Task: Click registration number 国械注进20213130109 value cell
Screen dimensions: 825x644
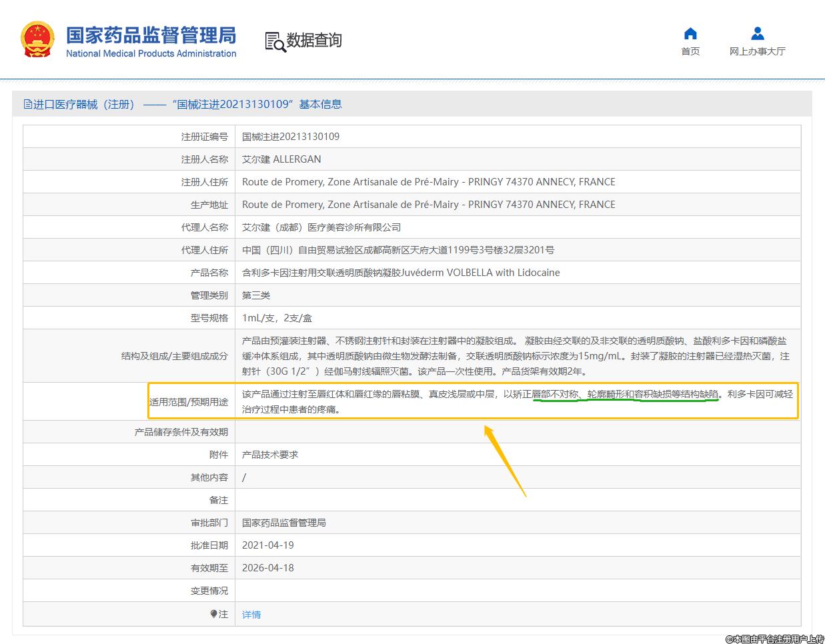Action: point(291,137)
